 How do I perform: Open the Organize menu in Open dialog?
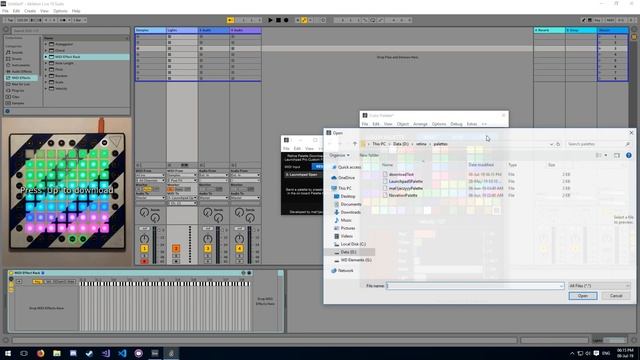pos(339,156)
